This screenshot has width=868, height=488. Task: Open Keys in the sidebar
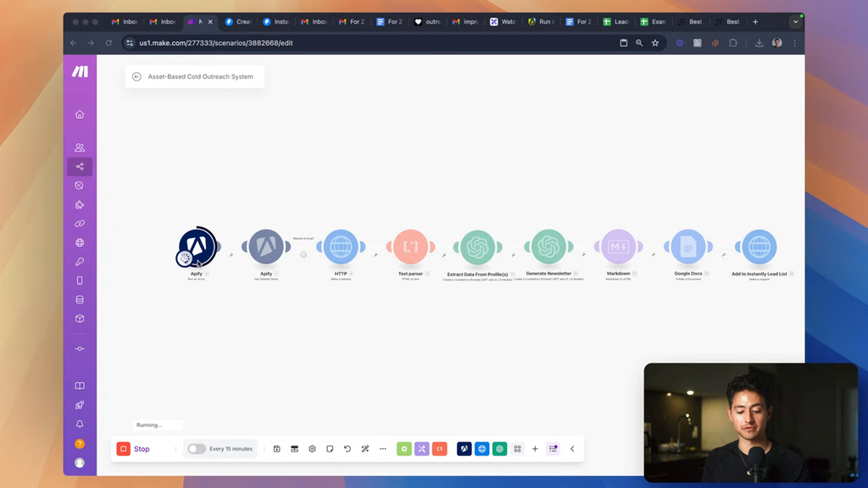pyautogui.click(x=80, y=262)
